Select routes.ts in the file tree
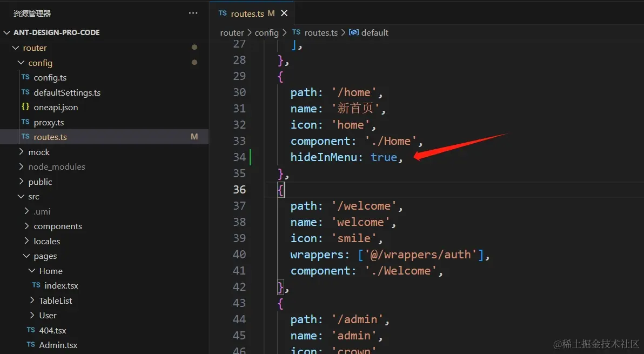The image size is (644, 354). pyautogui.click(x=104, y=137)
